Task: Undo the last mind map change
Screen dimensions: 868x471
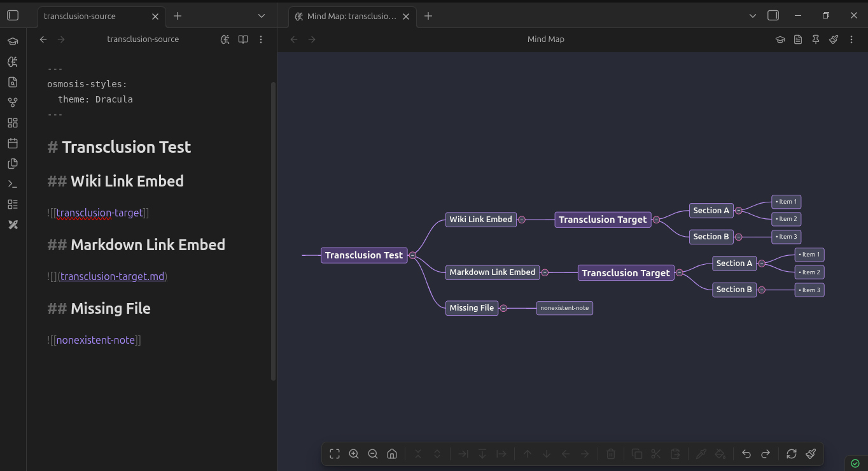Action: tap(746, 454)
